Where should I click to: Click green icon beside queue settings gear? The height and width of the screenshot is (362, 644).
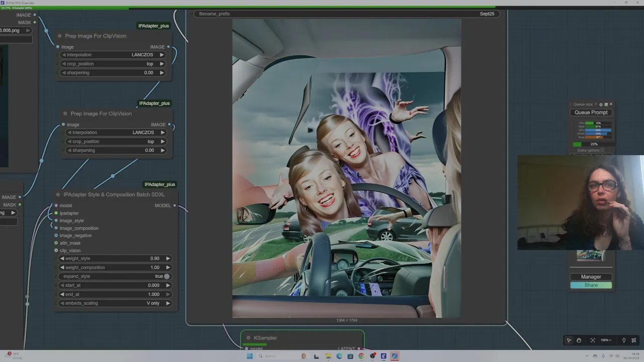tap(606, 105)
